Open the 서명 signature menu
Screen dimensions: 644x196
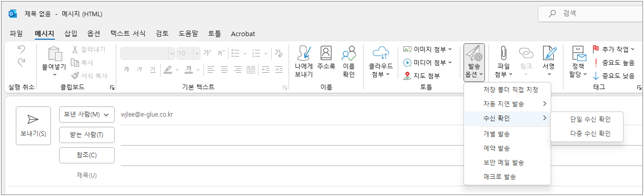549,62
